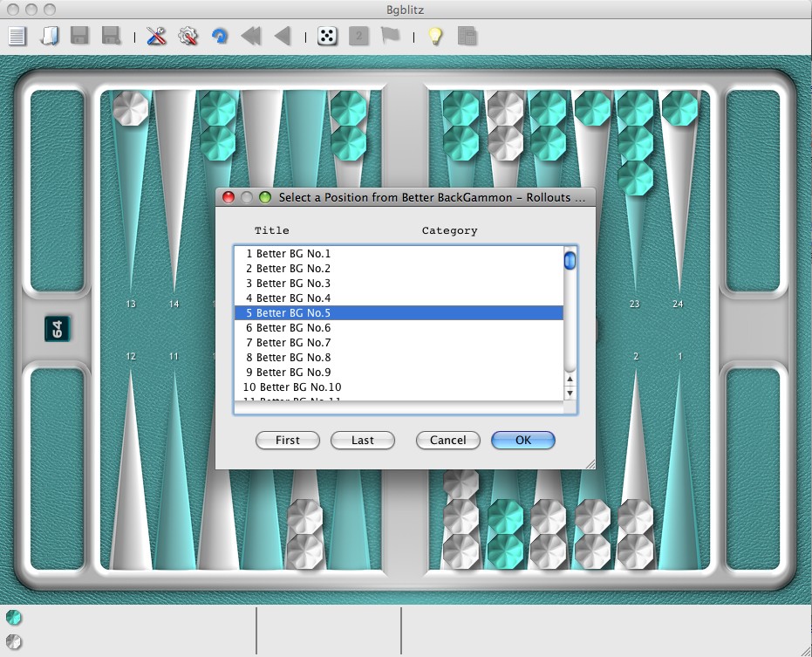Confirm the selection with OK

click(522, 441)
